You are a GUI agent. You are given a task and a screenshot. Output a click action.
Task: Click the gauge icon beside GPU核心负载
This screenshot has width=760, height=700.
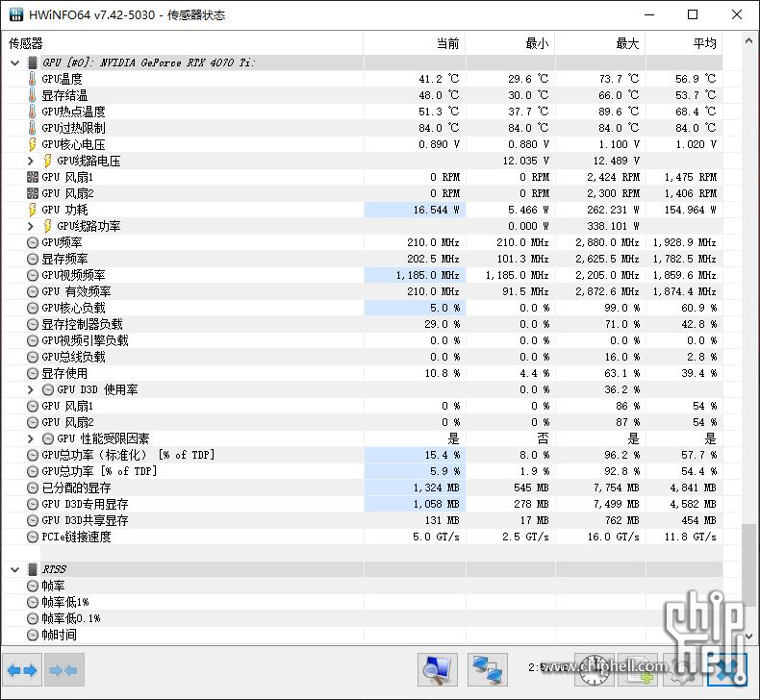click(x=32, y=308)
